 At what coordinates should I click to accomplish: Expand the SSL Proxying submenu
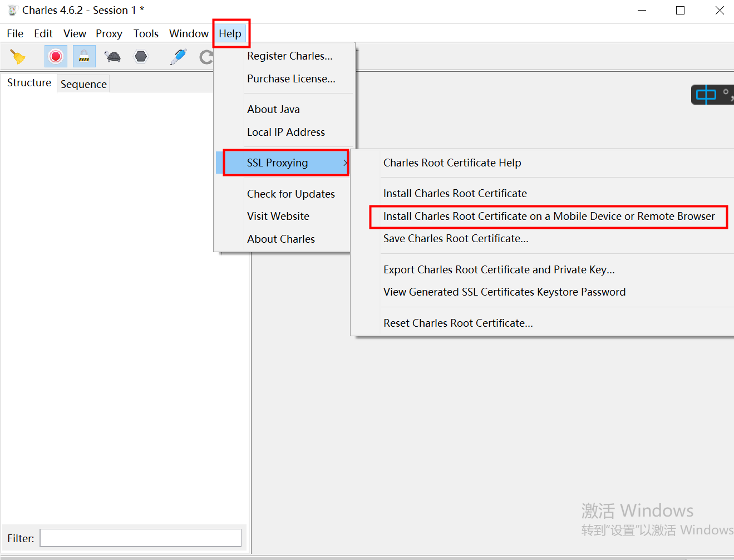pyautogui.click(x=283, y=163)
